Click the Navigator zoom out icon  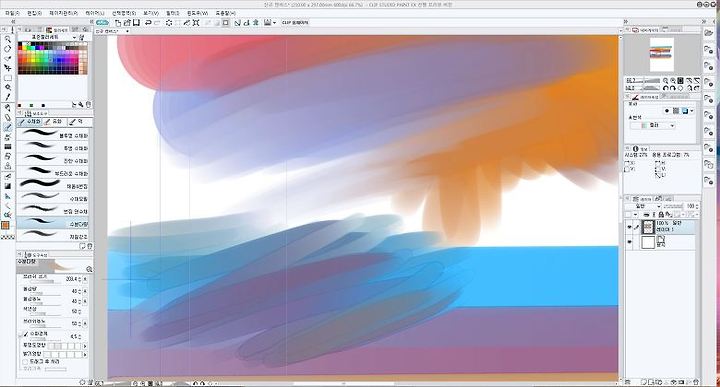click(665, 81)
